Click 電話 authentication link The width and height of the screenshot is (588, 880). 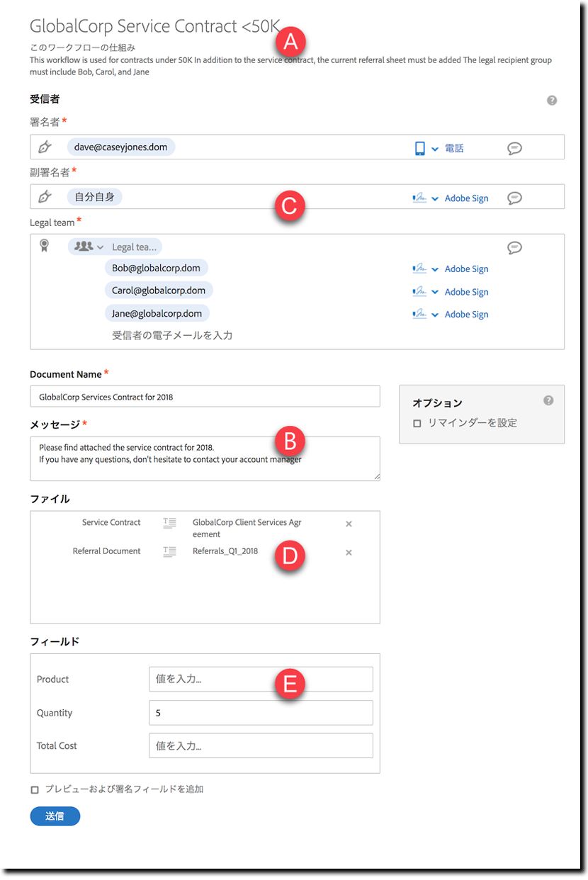point(454,148)
